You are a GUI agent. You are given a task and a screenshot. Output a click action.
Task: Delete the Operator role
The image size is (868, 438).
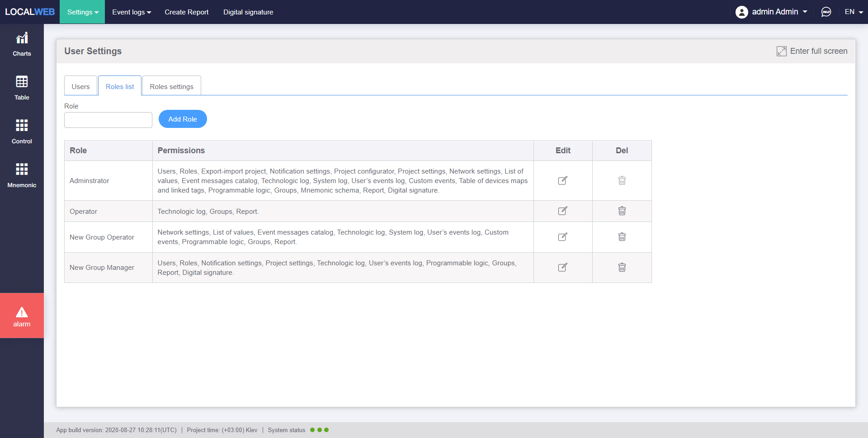pos(622,211)
